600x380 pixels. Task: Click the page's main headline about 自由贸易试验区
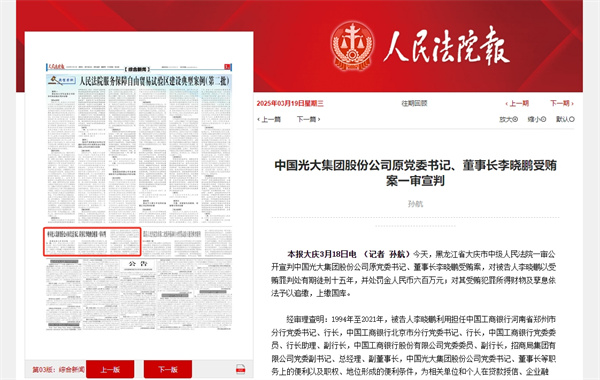(x=154, y=81)
